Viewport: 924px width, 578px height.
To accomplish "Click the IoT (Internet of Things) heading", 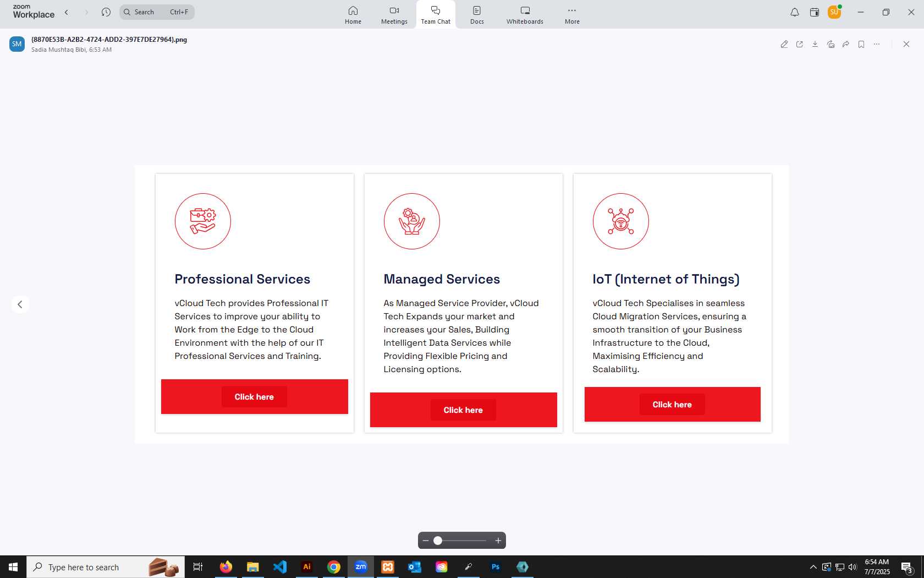I will (666, 279).
